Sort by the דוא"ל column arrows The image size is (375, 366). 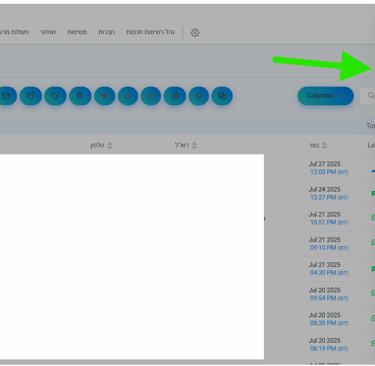point(194,145)
